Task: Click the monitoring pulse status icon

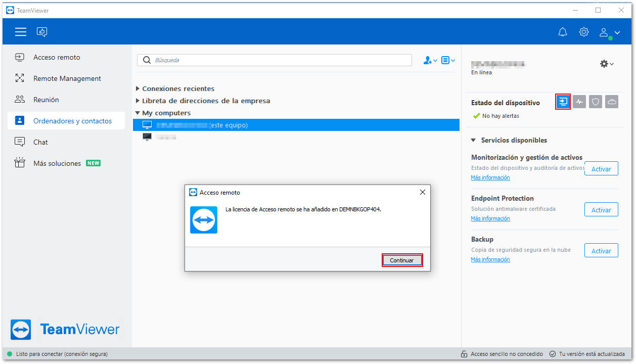Action: click(x=579, y=102)
